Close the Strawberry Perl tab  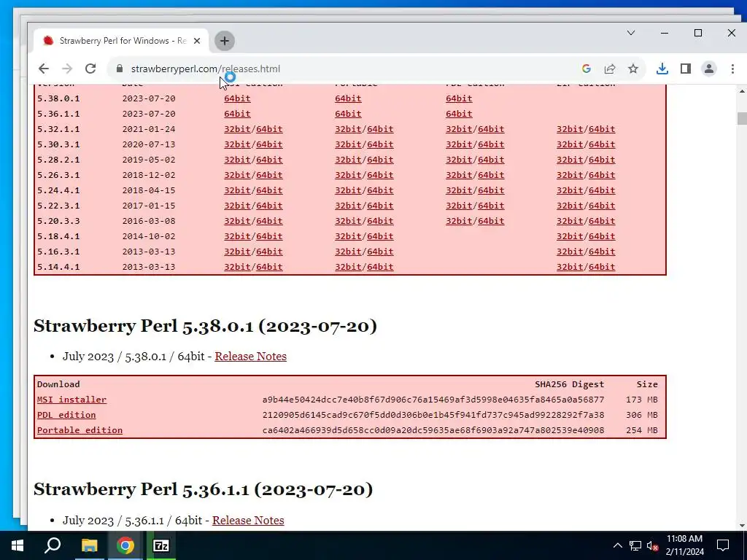[197, 41]
